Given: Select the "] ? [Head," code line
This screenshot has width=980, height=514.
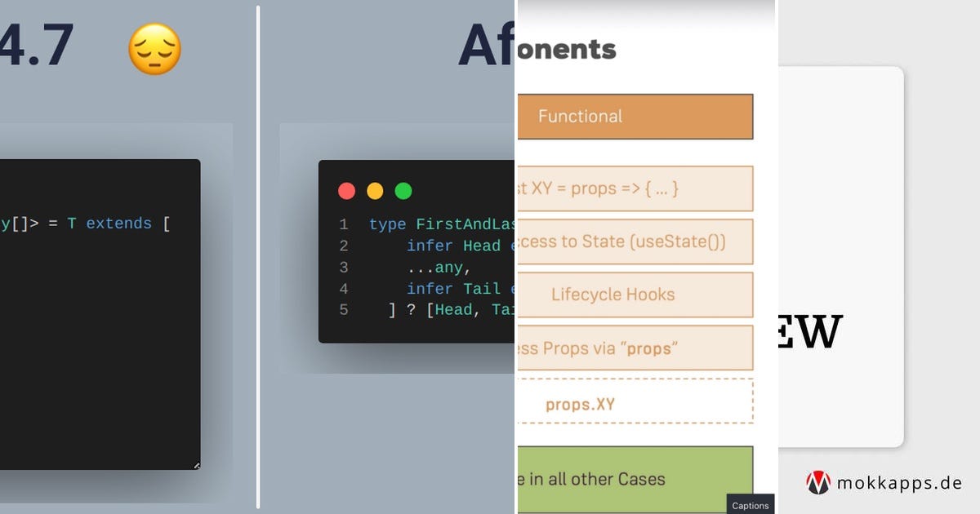Looking at the screenshot, I should click(451, 310).
